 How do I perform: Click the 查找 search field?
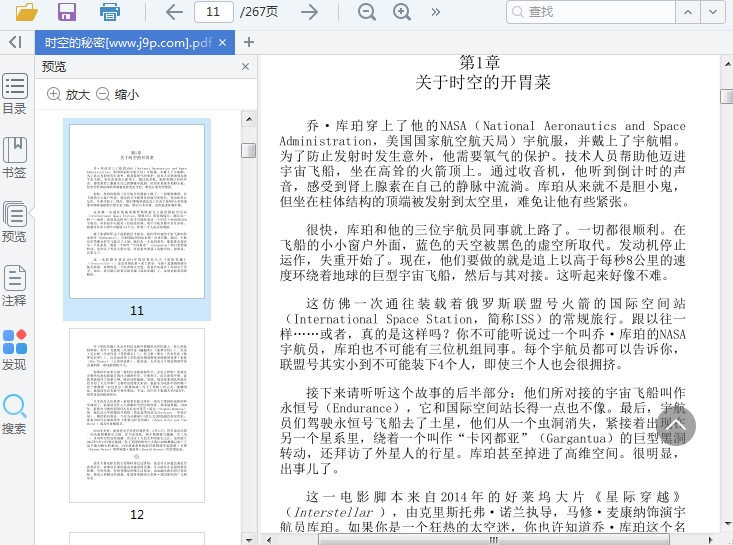(x=591, y=12)
